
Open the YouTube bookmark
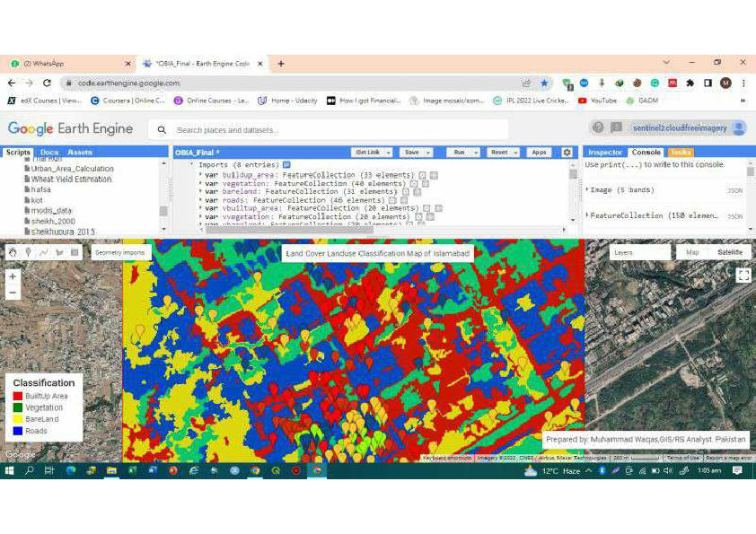[x=598, y=101]
